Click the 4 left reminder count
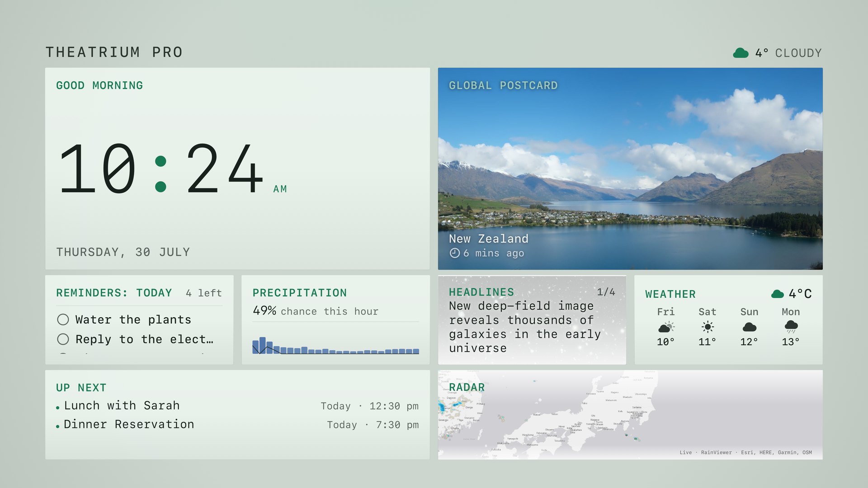 [x=204, y=293]
